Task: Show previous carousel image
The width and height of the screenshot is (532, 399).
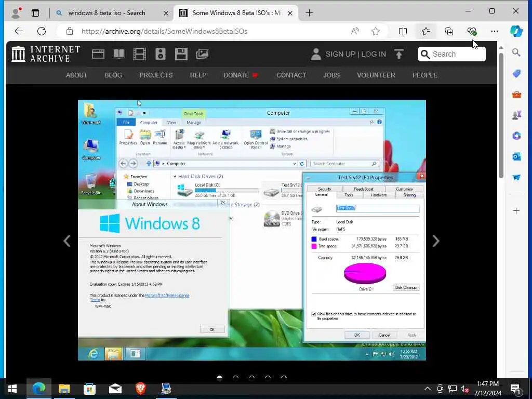Action: (67, 241)
